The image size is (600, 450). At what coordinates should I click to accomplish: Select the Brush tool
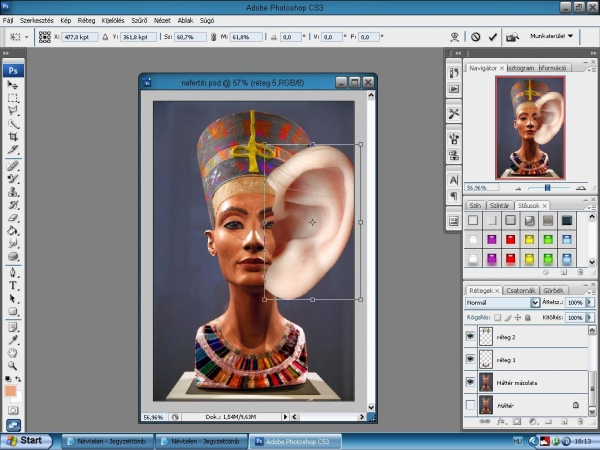tap(13, 179)
